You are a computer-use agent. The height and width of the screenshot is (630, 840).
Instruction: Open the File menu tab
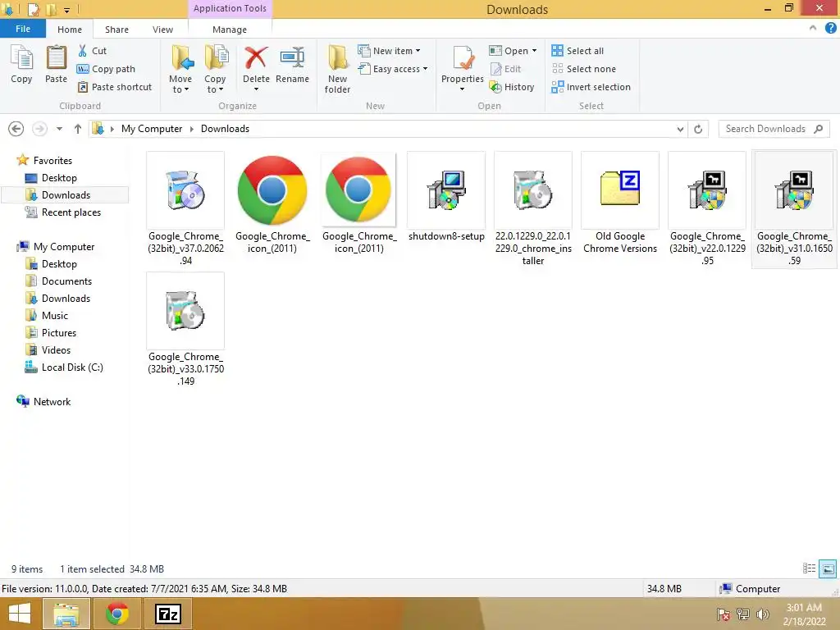22,29
